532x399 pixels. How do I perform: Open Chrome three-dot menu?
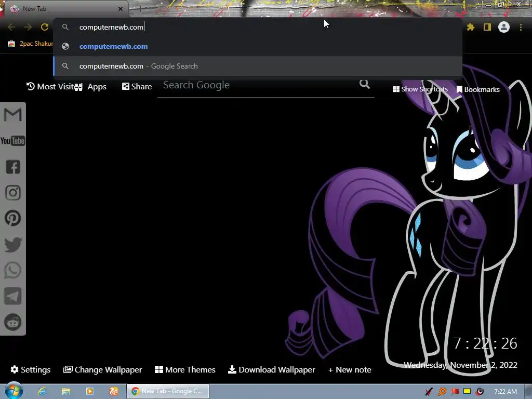click(521, 27)
